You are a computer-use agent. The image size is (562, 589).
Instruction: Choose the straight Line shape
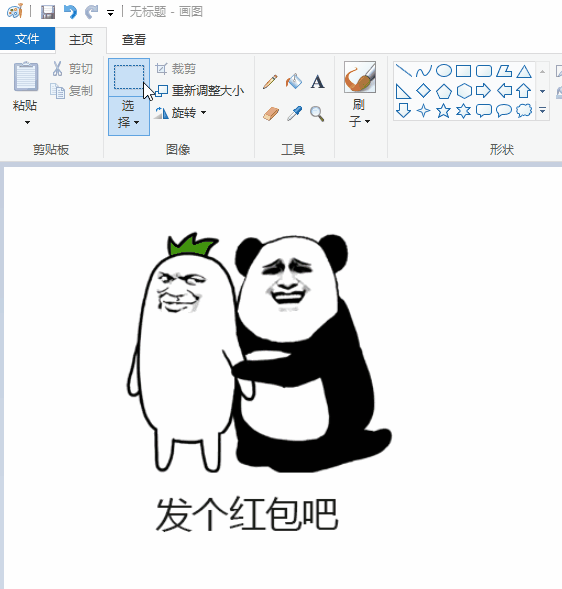(x=403, y=71)
